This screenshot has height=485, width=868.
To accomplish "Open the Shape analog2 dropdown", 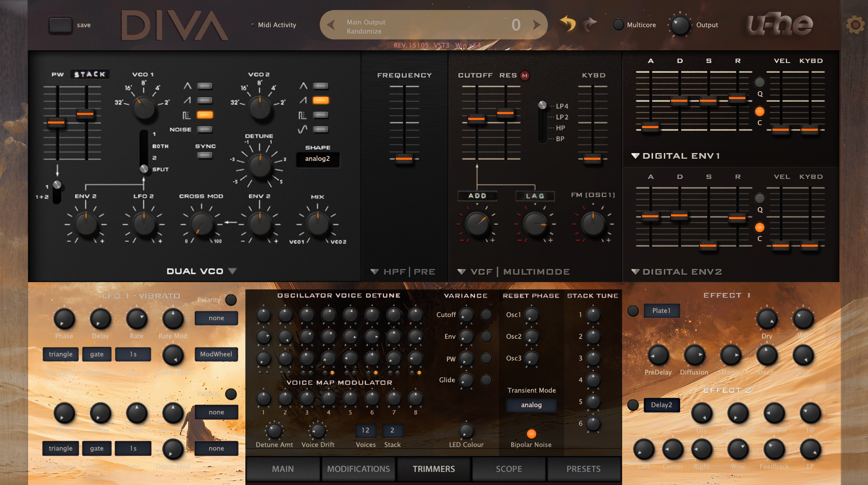I will (x=317, y=159).
